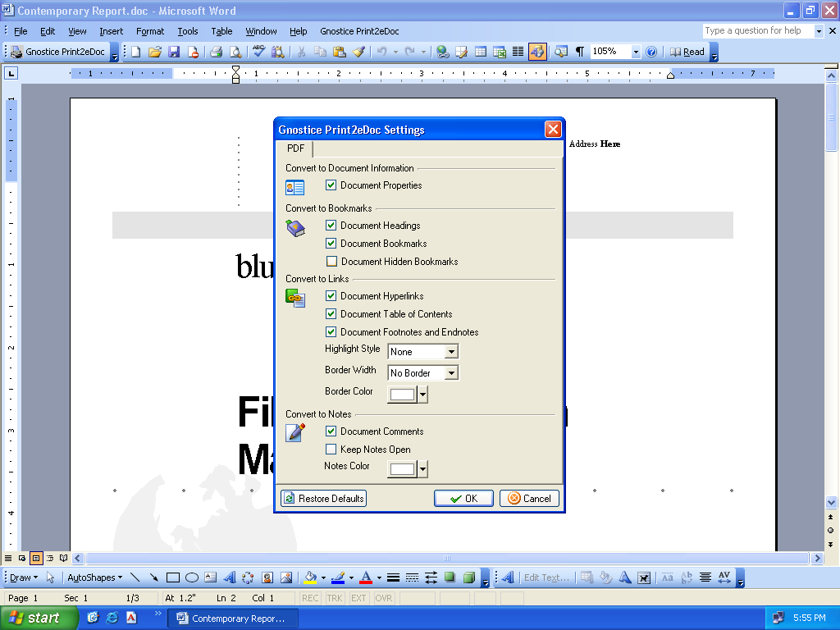Expand the Notes Color dropdown arrow
840x630 pixels.
(422, 469)
